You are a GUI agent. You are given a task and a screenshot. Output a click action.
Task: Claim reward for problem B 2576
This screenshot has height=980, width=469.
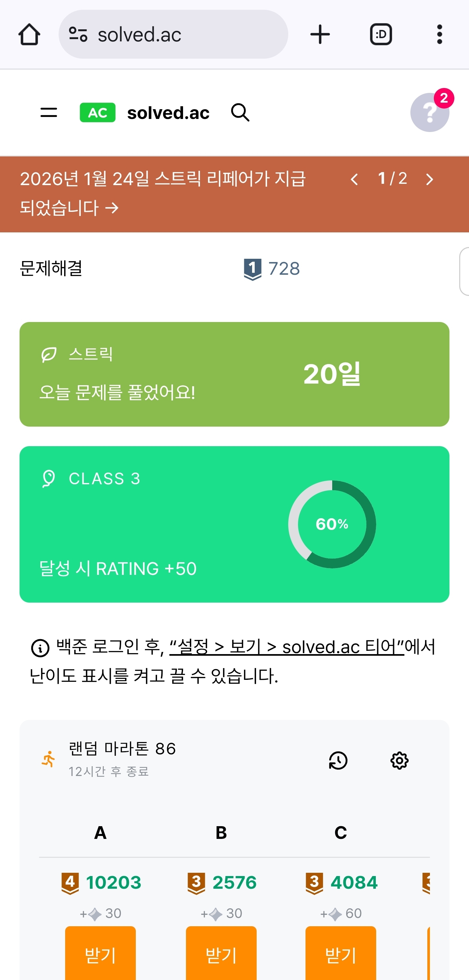(221, 955)
